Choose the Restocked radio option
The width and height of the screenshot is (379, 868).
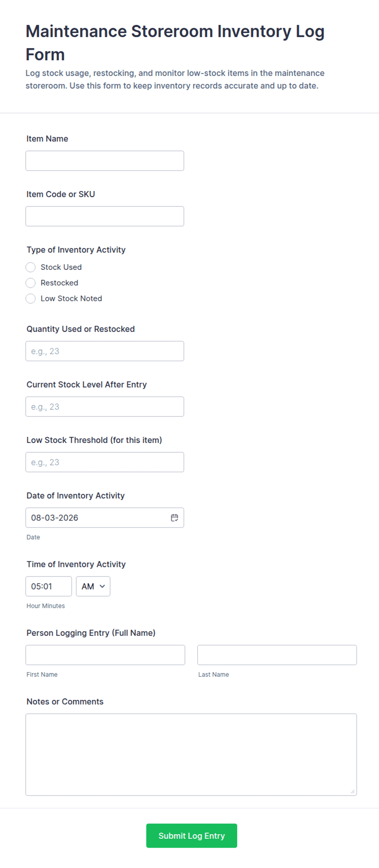[x=31, y=283]
